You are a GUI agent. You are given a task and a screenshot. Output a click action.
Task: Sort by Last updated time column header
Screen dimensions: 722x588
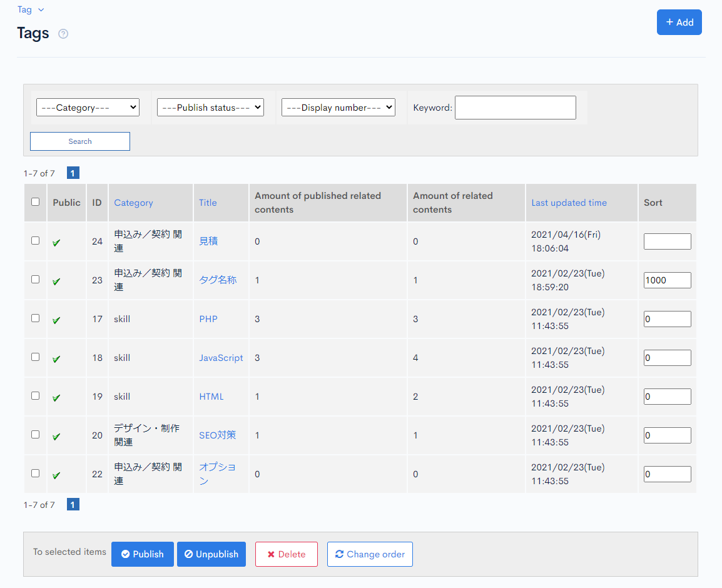(569, 203)
